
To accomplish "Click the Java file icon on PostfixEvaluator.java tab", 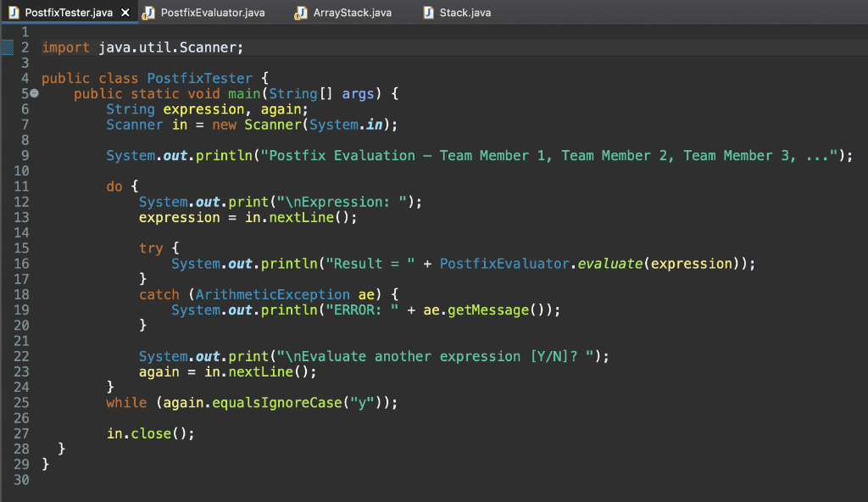I will [x=148, y=13].
